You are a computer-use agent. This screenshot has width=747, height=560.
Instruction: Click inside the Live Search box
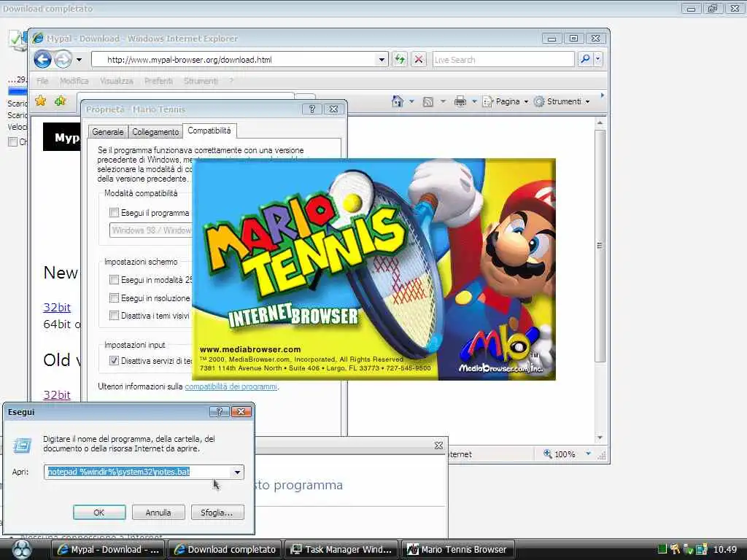click(503, 60)
